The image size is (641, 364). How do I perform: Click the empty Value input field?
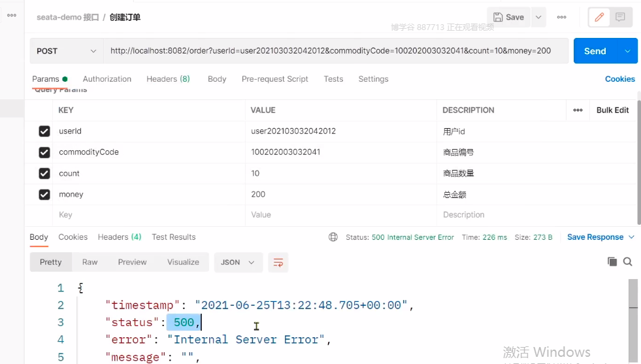pos(341,215)
